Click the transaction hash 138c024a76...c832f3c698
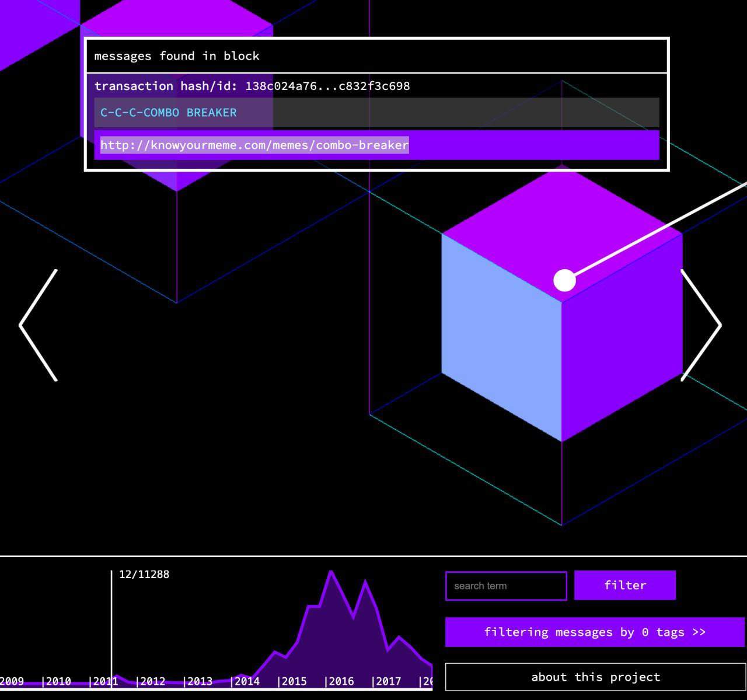The image size is (747, 700). 327,86
